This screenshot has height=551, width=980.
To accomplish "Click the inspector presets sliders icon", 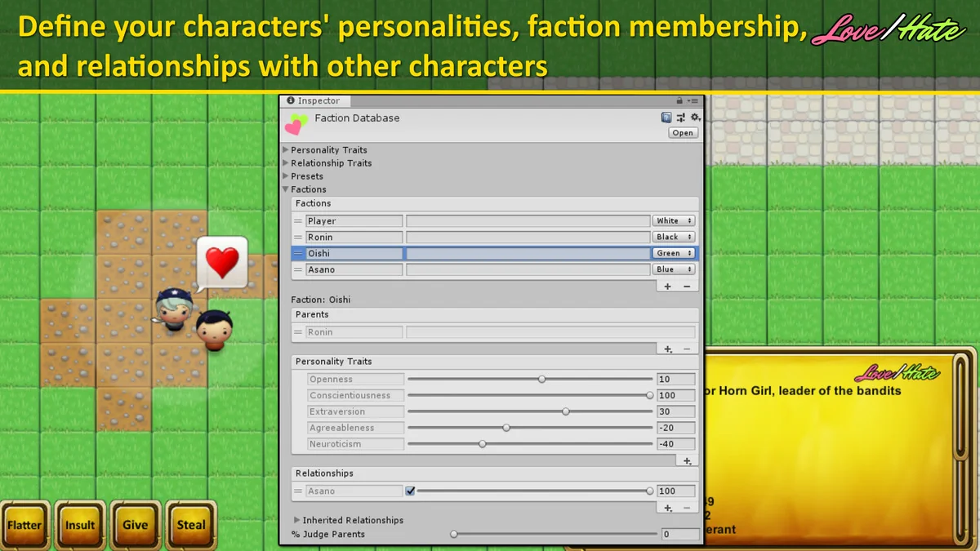I will 680,118.
